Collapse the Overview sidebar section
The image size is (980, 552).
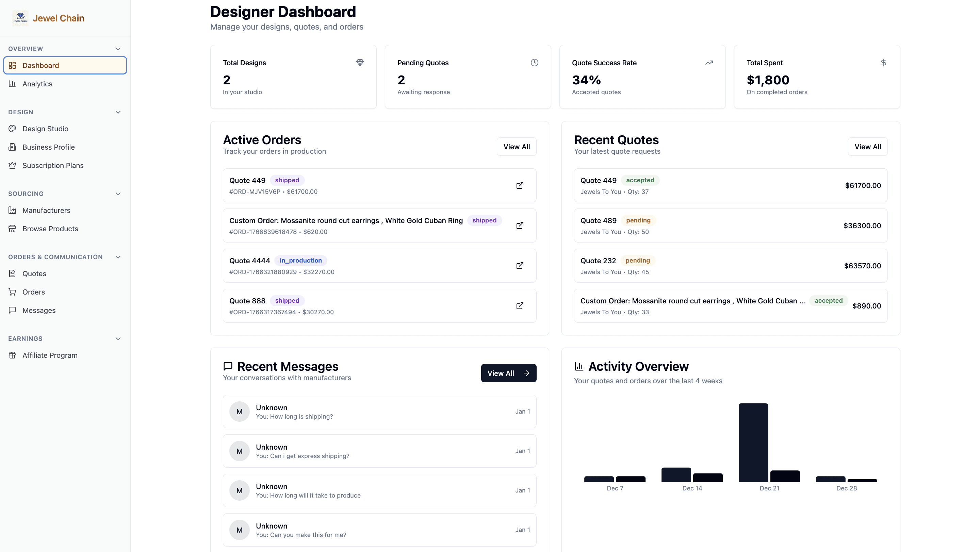point(118,49)
